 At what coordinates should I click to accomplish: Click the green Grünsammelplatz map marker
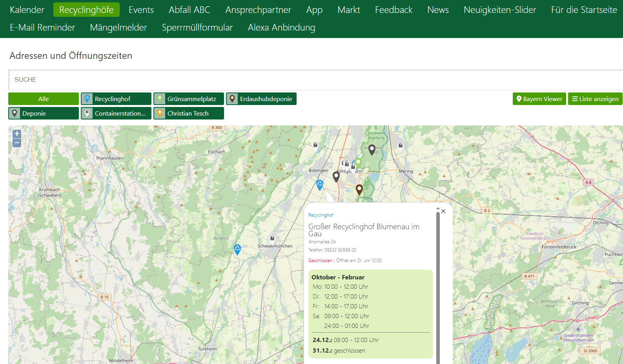(358, 163)
